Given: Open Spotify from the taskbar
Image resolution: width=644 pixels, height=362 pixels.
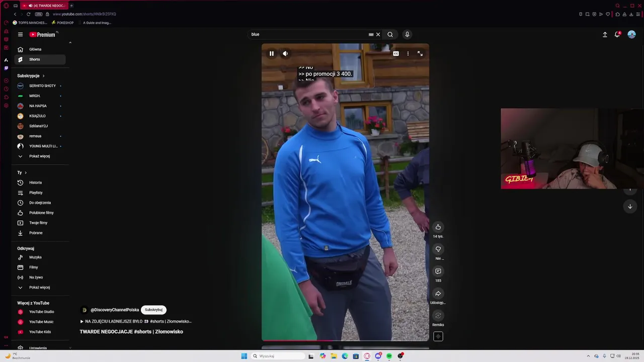Looking at the screenshot, I should (389, 356).
